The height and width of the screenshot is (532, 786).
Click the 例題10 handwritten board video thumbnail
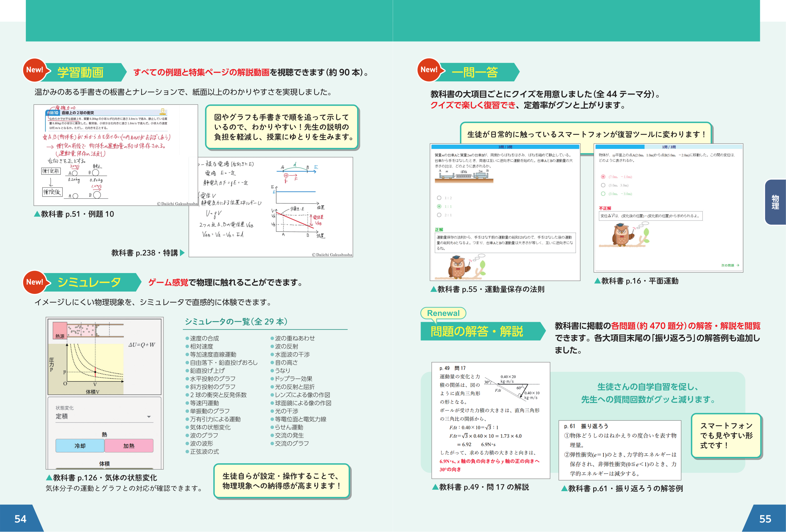[x=116, y=155]
